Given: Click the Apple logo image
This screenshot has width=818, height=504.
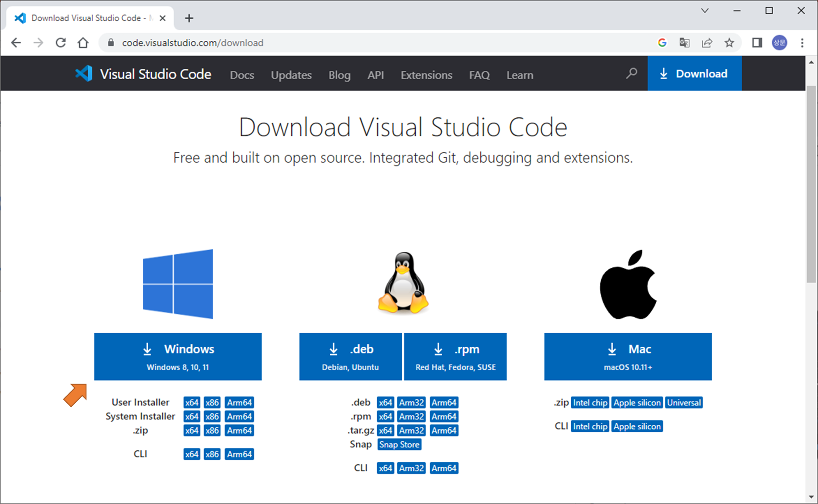Looking at the screenshot, I should click(628, 284).
